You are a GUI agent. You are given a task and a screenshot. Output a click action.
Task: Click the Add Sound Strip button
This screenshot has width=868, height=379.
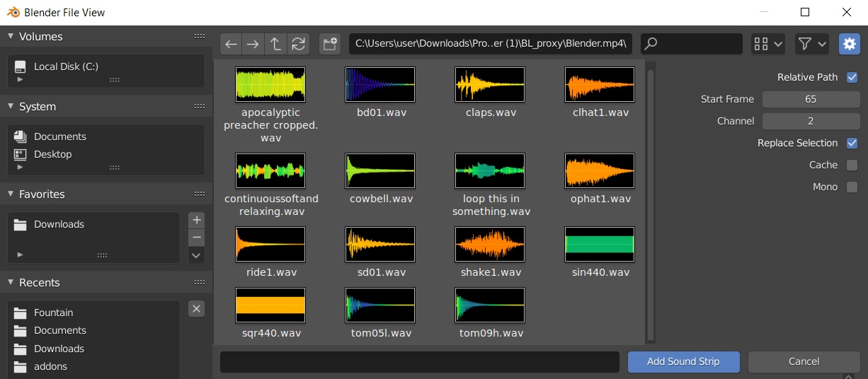pos(683,361)
